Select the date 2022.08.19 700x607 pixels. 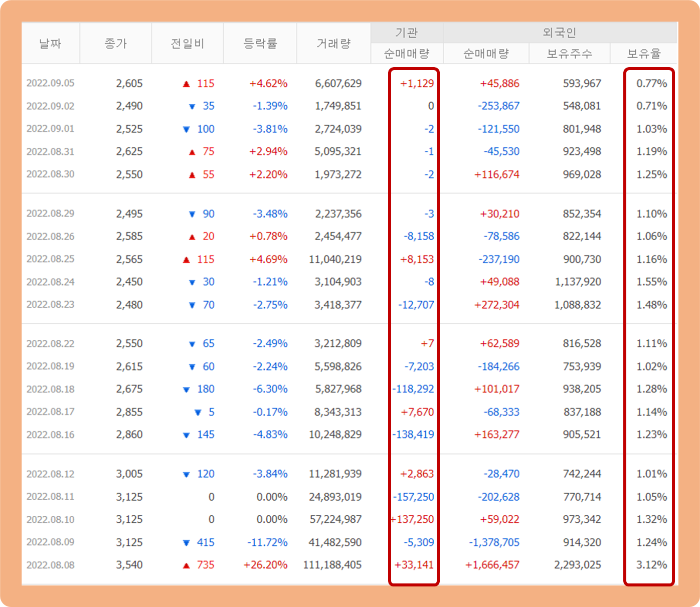50,366
